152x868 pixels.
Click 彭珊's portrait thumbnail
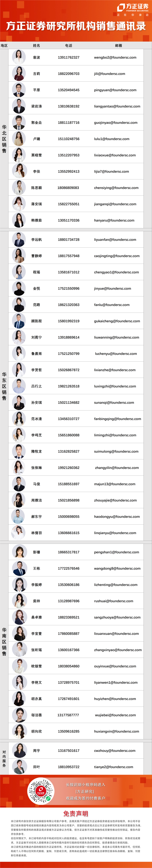(x=19, y=552)
